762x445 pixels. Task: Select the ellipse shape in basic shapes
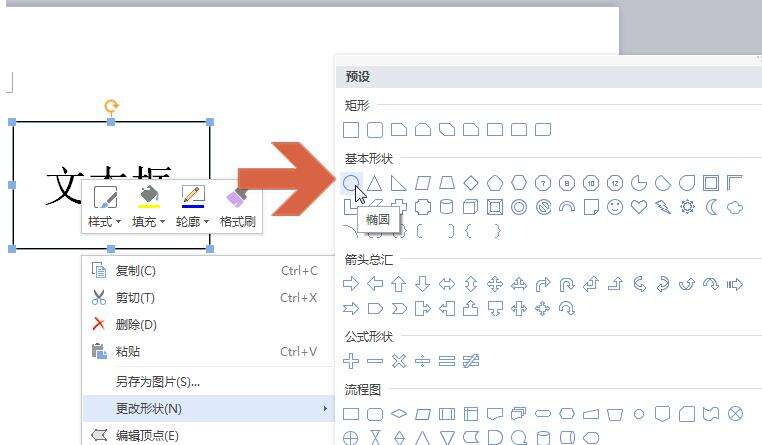tap(351, 183)
